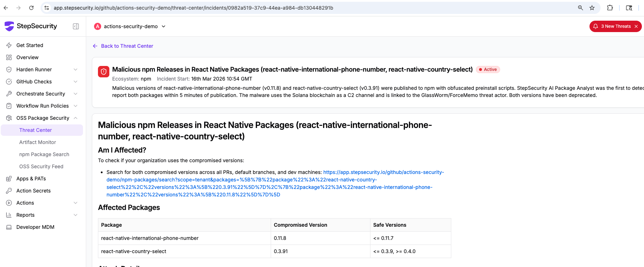
Task: Open OSS Security Feed in sidebar
Action: pos(42,166)
